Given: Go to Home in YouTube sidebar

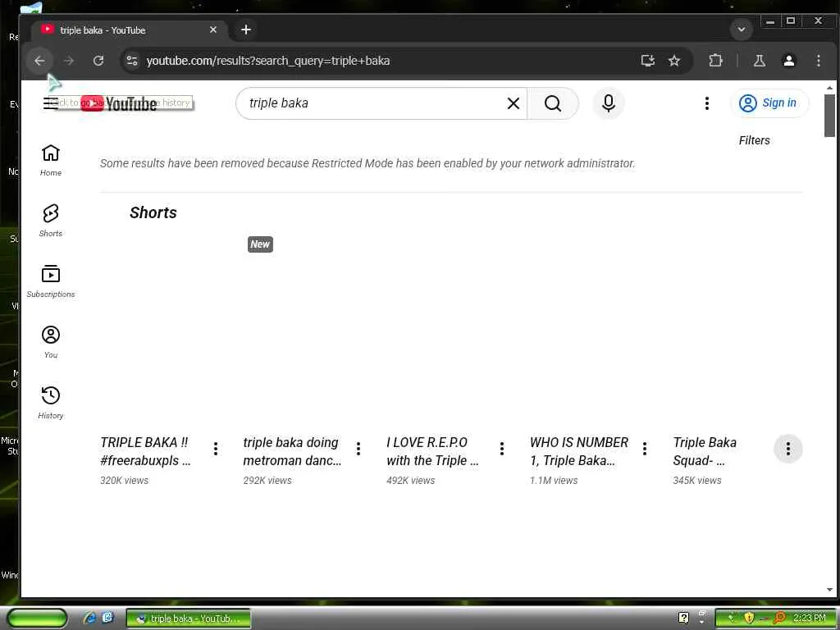Looking at the screenshot, I should pos(51,160).
